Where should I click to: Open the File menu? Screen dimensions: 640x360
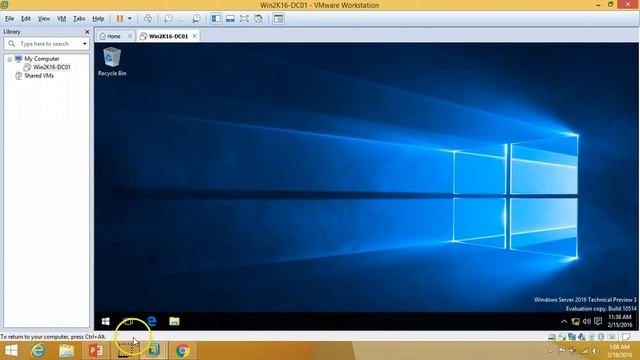pos(9,19)
